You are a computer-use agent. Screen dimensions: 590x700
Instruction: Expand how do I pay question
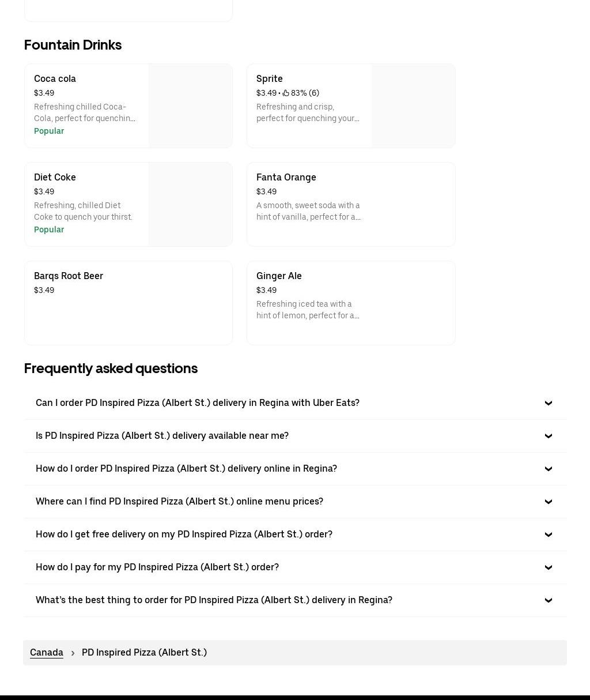[x=295, y=567]
